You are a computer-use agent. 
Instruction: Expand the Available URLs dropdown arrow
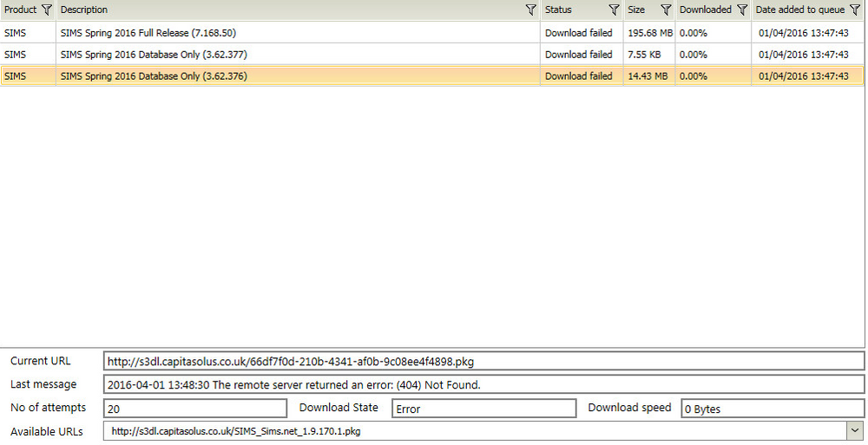tap(855, 430)
